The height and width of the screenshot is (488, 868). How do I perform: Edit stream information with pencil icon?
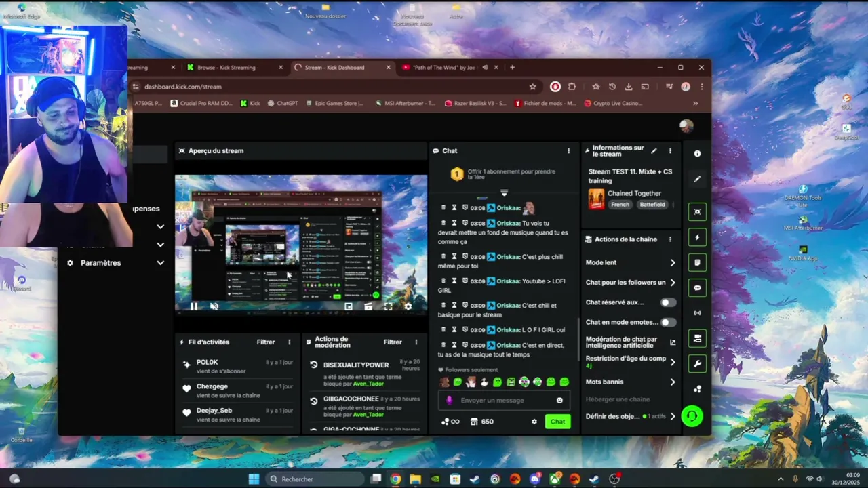(654, 150)
